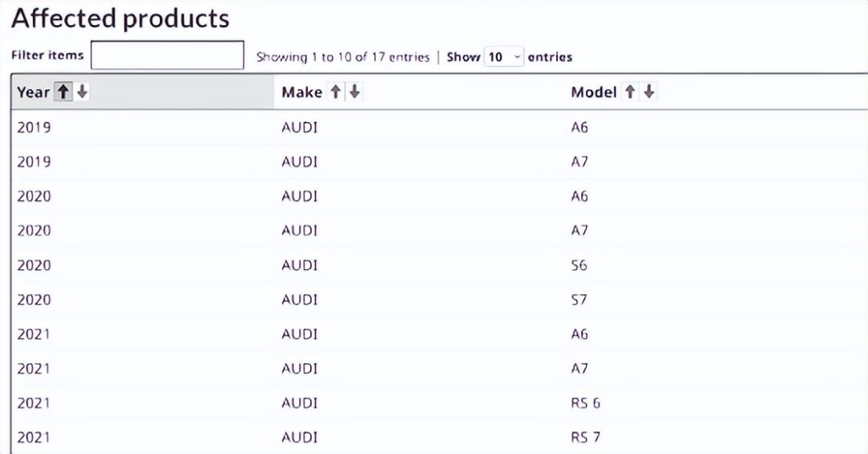Click the Affected products heading
Image resolution: width=868 pixels, height=454 pixels.
pyautogui.click(x=120, y=18)
